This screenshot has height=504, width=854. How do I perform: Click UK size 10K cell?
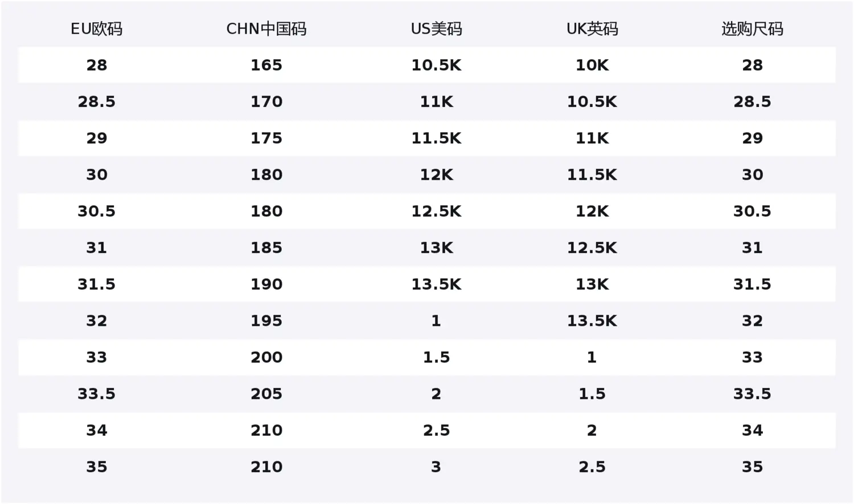point(592,65)
